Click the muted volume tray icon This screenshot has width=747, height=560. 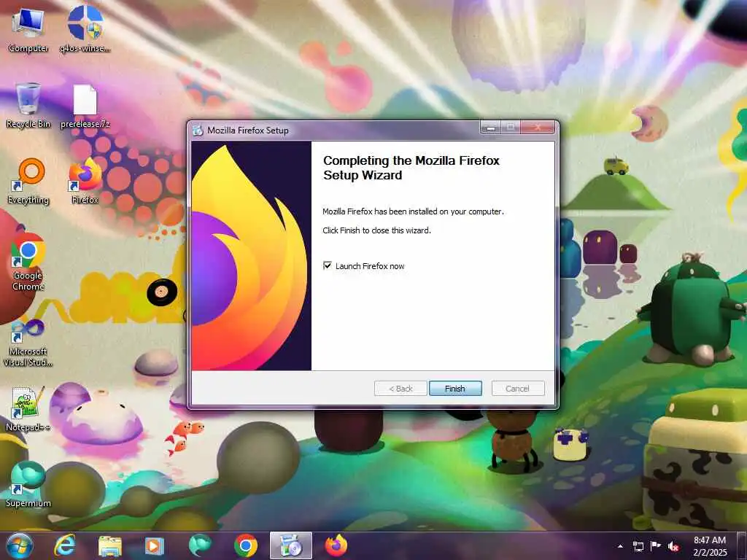pyautogui.click(x=673, y=546)
